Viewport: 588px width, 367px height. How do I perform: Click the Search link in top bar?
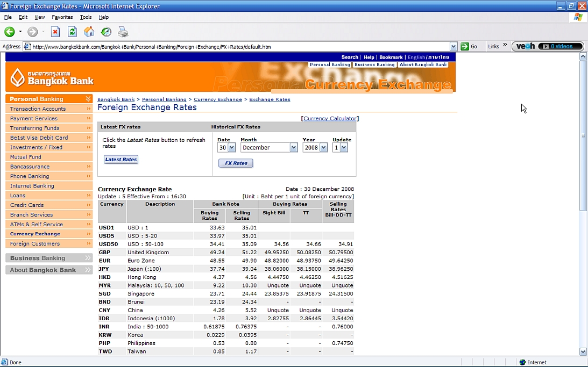350,57
